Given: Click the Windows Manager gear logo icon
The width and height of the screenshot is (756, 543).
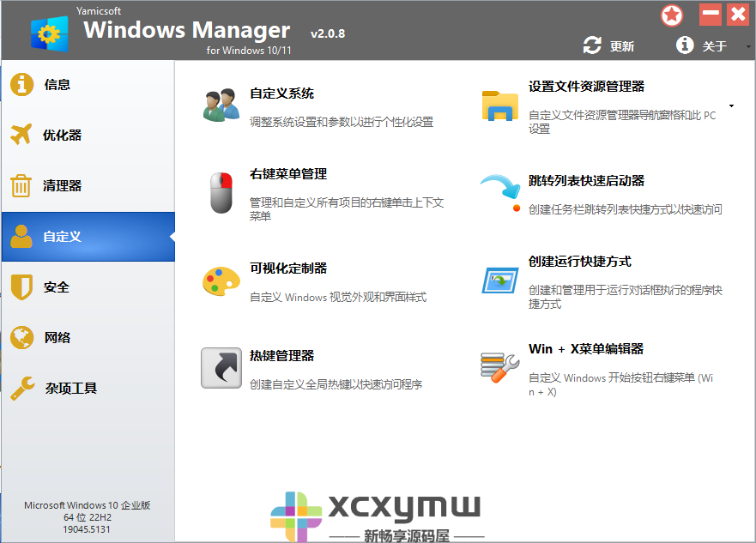Looking at the screenshot, I should pos(49,33).
